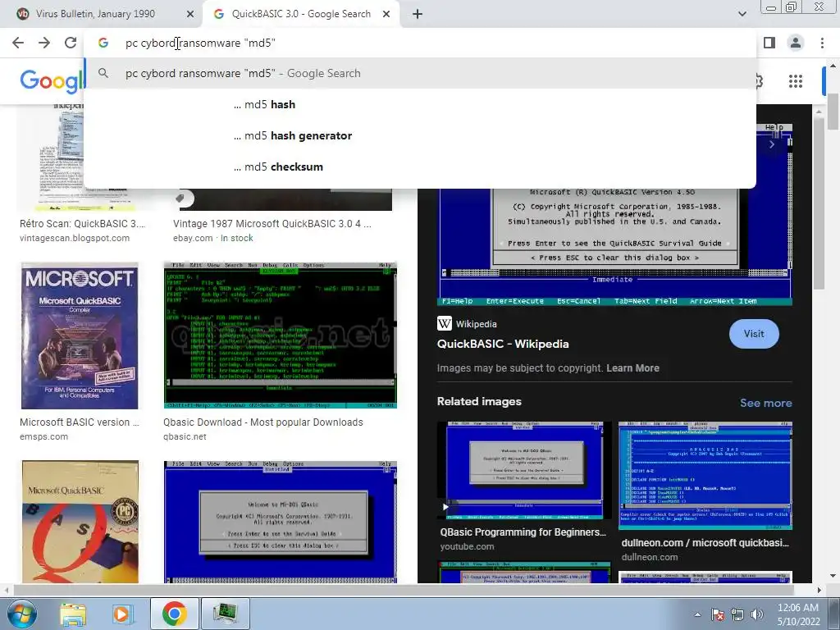Open the green qbasic.net code screenshot thumbnail
This screenshot has height=630, width=840.
coord(281,336)
